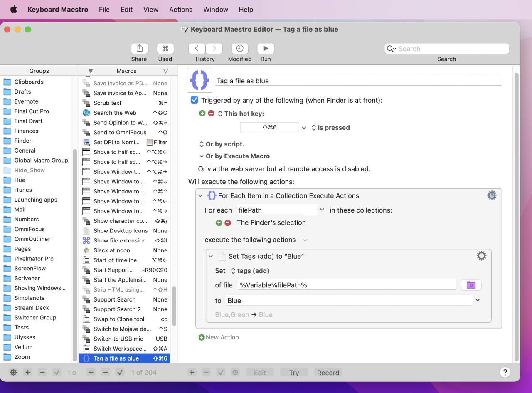The width and height of the screenshot is (532, 393).
Task: Change the 'tags (add)' set option
Action: (x=250, y=271)
